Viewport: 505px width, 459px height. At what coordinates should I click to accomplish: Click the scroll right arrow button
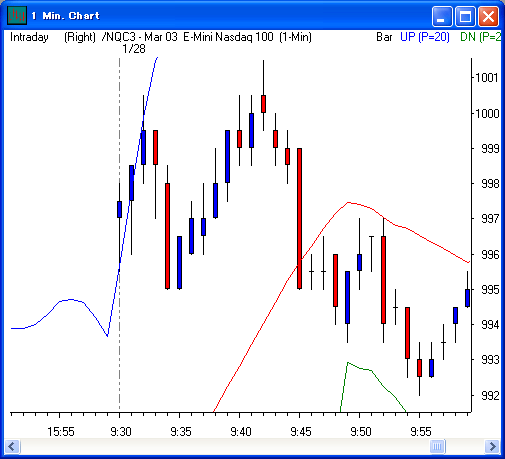pyautogui.click(x=492, y=446)
